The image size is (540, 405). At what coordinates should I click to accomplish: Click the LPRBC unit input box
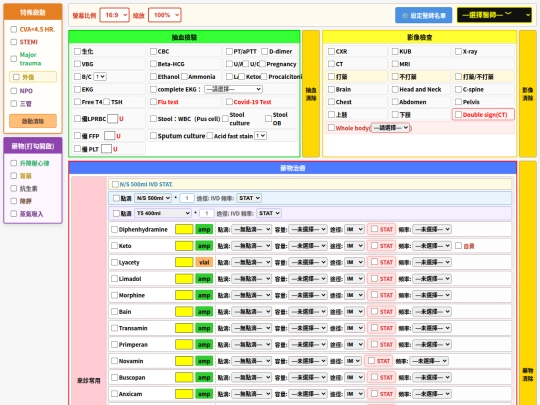click(113, 119)
